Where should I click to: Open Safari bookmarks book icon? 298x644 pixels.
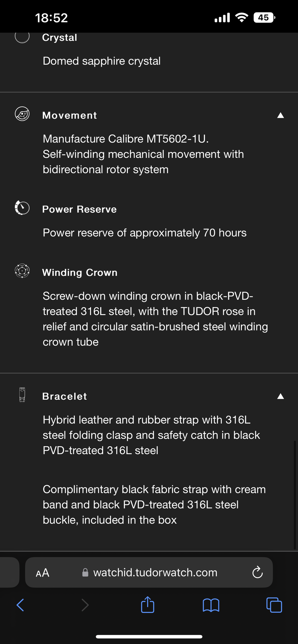211,605
